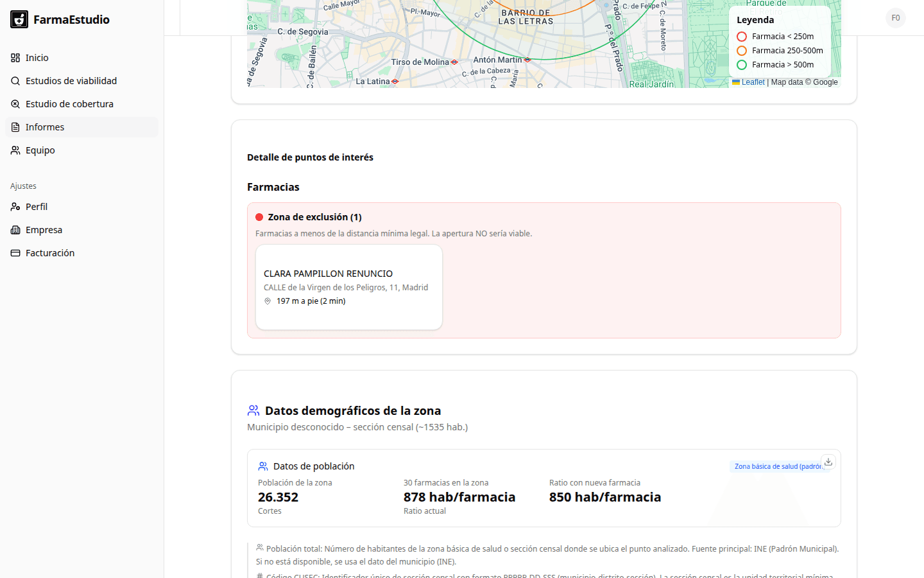Click the Estudio de cobertura icon
This screenshot has height=578, width=924.
point(15,104)
